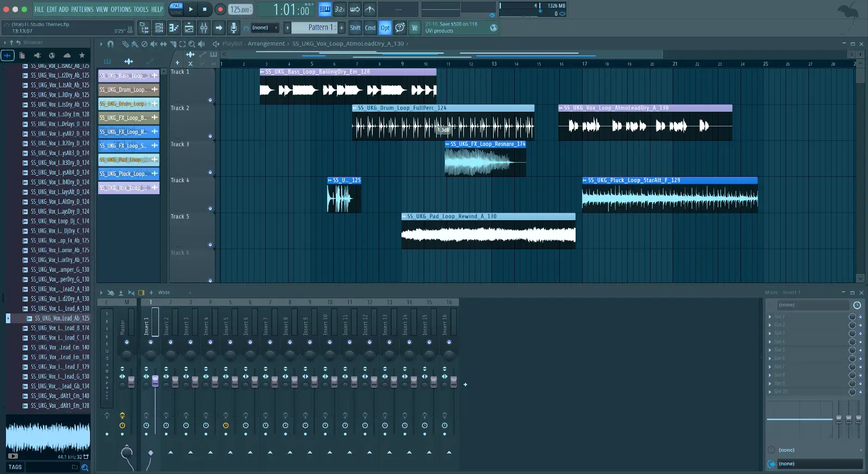Image resolution: width=868 pixels, height=474 pixels.
Task: Click the microphone recording icon
Action: (233, 28)
